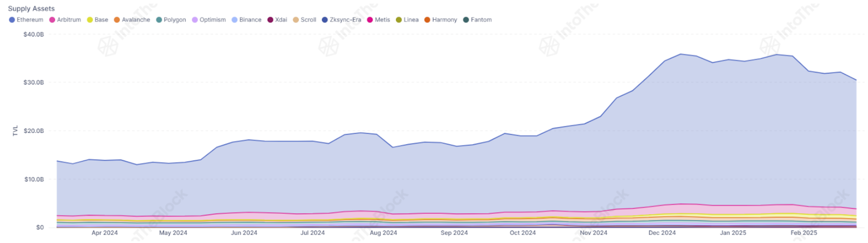Click the Dec 2024 x-axis label
The height and width of the screenshot is (243, 868).
(x=662, y=233)
